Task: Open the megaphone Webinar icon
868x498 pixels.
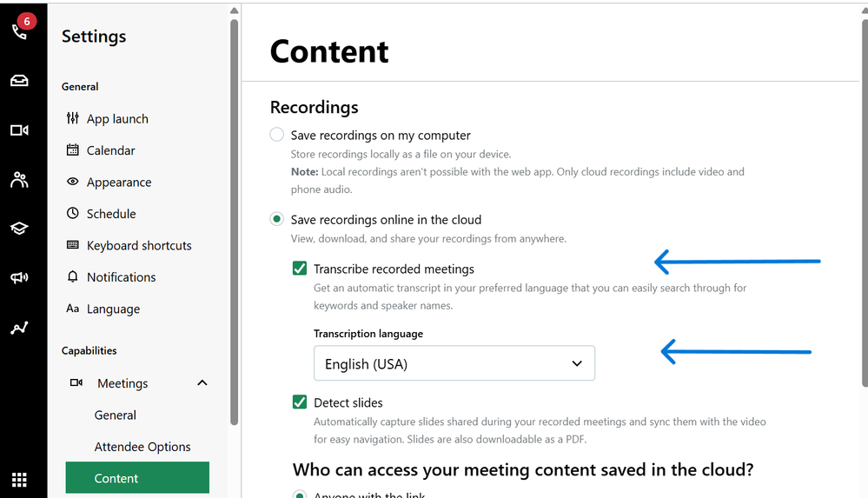Action: click(19, 278)
